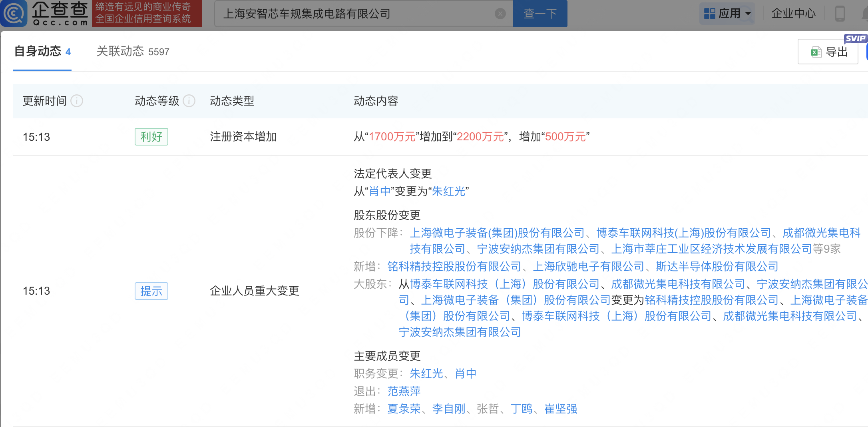Click the blue 提示 tag
Image resolution: width=868 pixels, height=427 pixels.
point(151,291)
